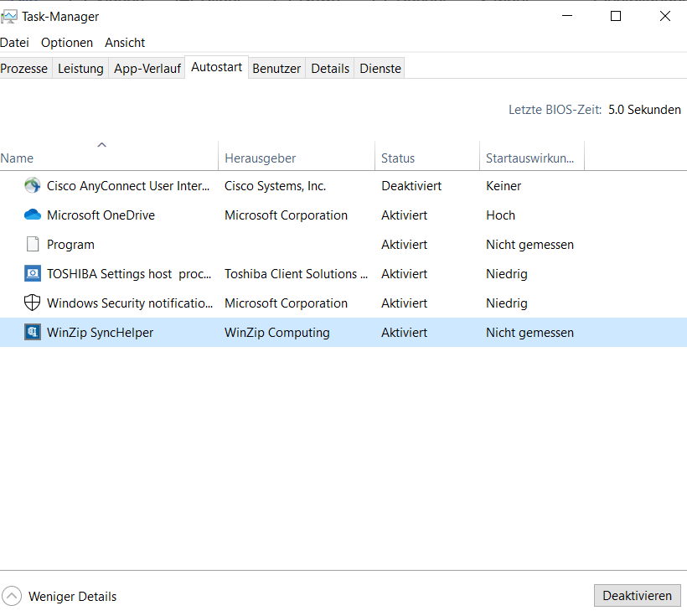Click the Cisco Systems, Inc. publisher cell

[x=275, y=186]
